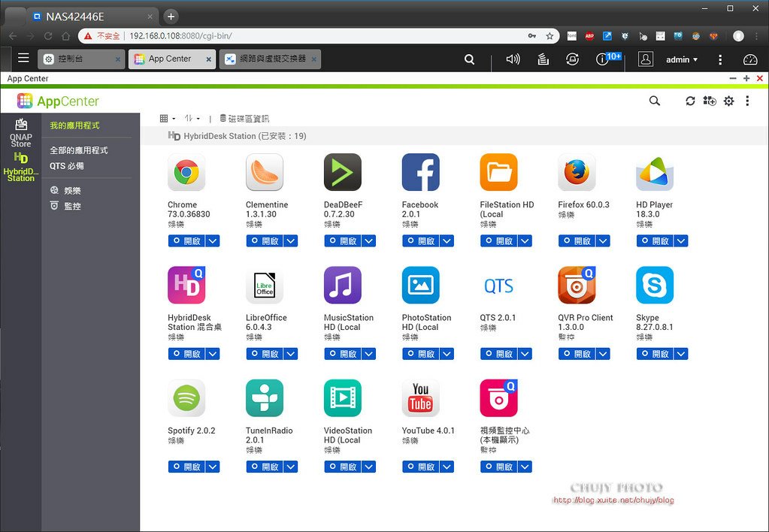Click the QTS desktop search icon
769x532 pixels.
(x=469, y=59)
